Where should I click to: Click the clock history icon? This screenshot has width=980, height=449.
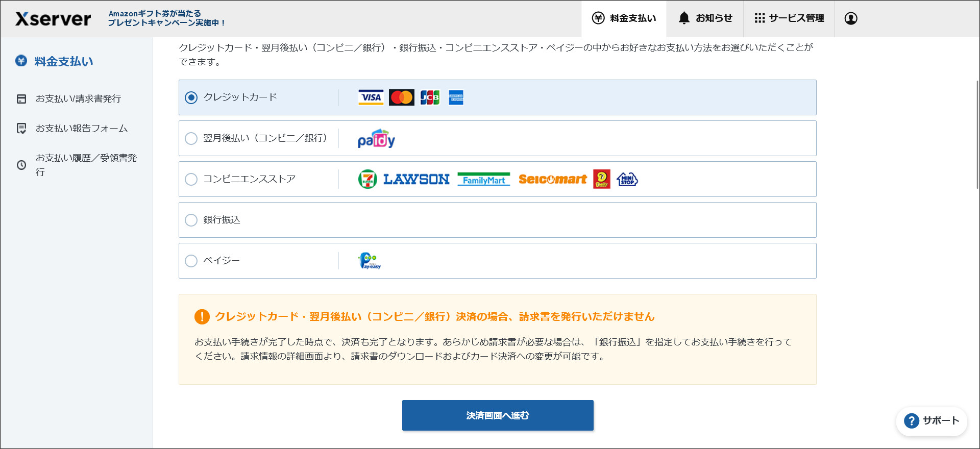[21, 165]
